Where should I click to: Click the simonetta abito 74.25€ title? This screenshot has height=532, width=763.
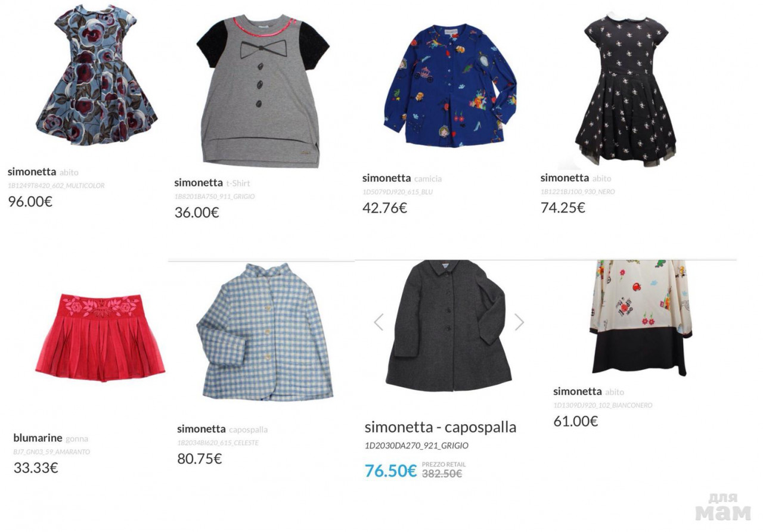coord(576,178)
